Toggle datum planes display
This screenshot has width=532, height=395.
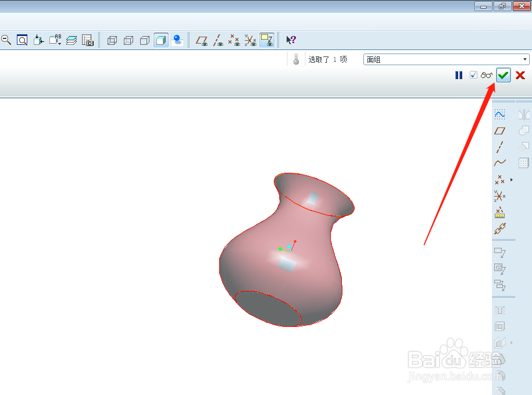202,40
